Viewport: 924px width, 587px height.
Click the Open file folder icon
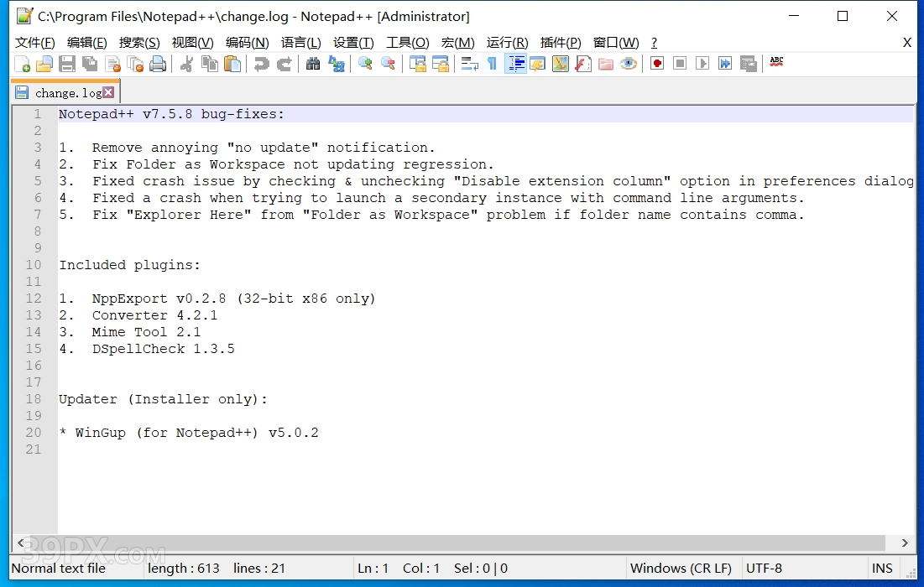44,64
